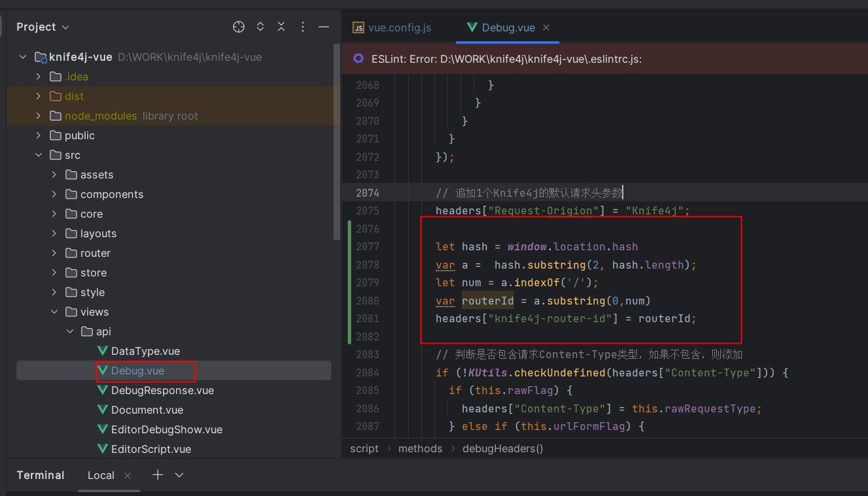Click 'debugHeaders()' breadcrumb
This screenshot has height=496, width=868.
[x=503, y=448]
